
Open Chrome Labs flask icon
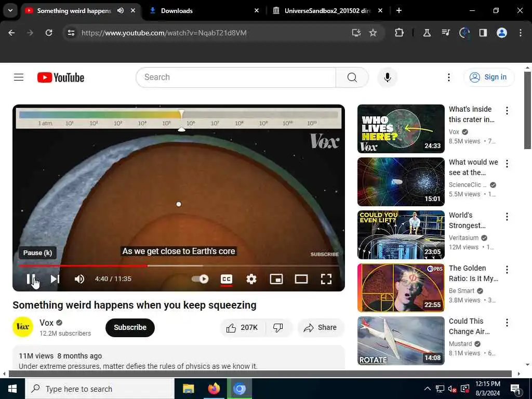pyautogui.click(x=427, y=33)
